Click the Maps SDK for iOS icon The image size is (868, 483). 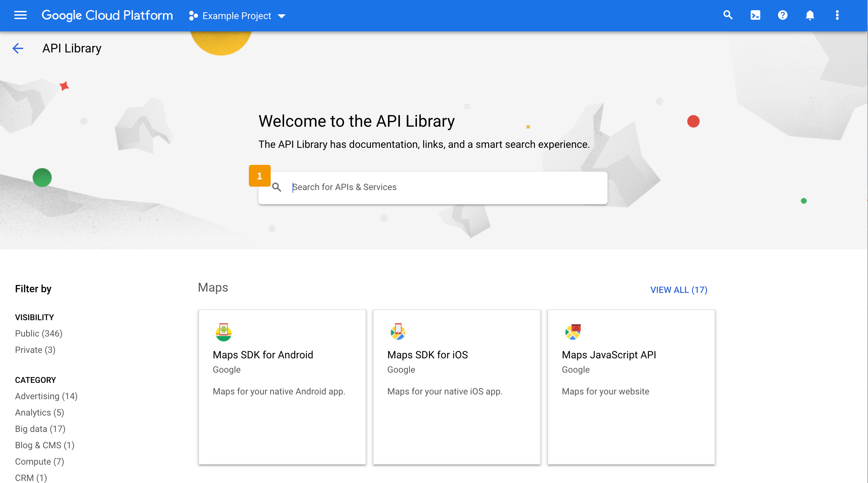pos(398,331)
